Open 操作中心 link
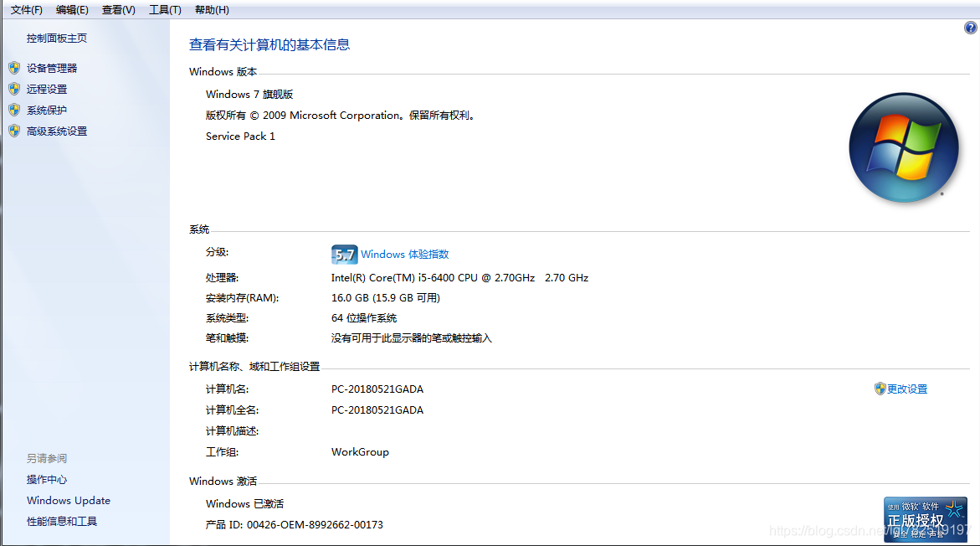Image resolution: width=980 pixels, height=546 pixels. (x=47, y=480)
